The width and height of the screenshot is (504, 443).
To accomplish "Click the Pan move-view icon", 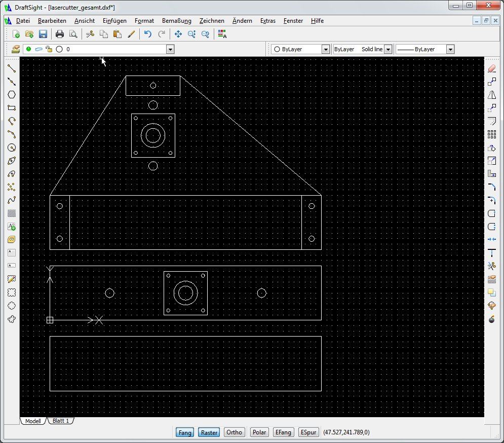I will click(178, 34).
